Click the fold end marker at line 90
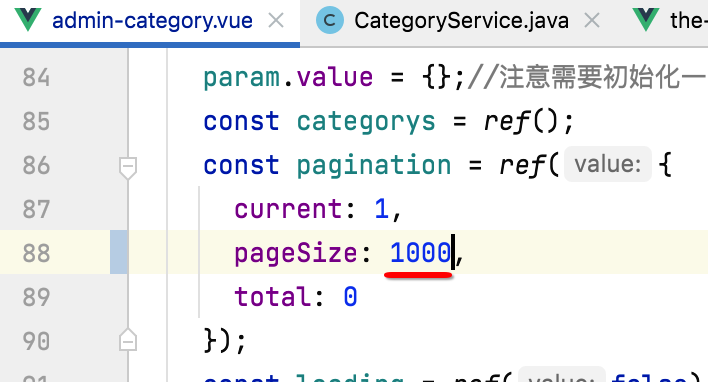Viewport: 708px width, 382px height. [128, 340]
